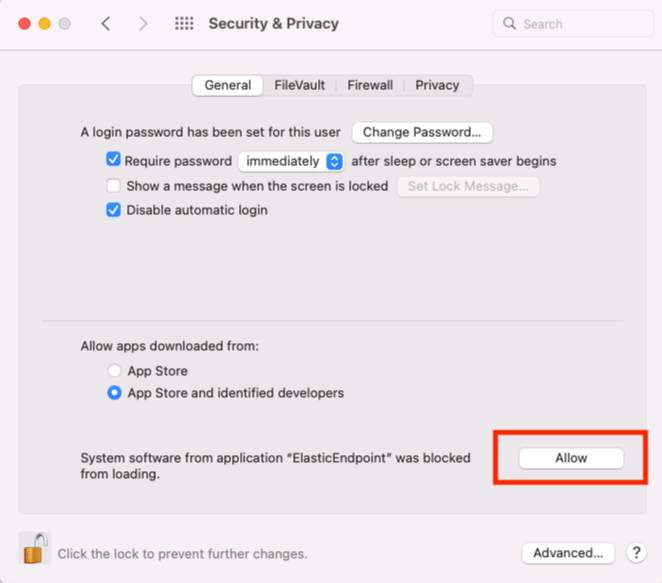The image size is (662, 583).
Task: Show all preferences grid icon
Action: [184, 23]
